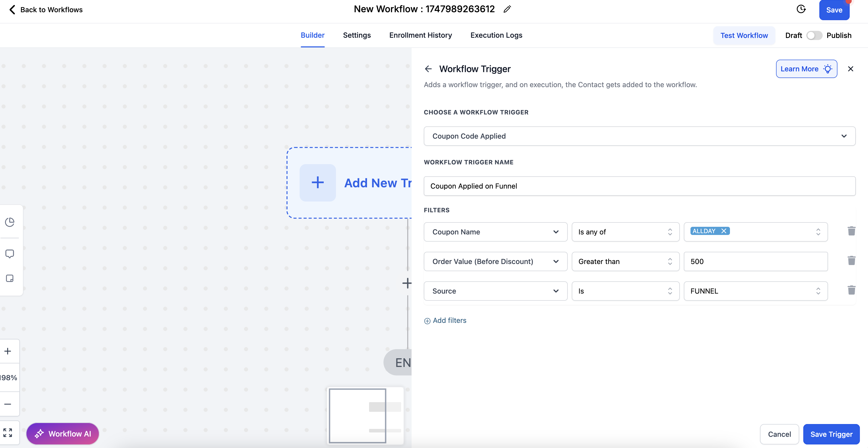Toggle the Draft/Publish switch
The image size is (868, 448).
coord(814,35)
